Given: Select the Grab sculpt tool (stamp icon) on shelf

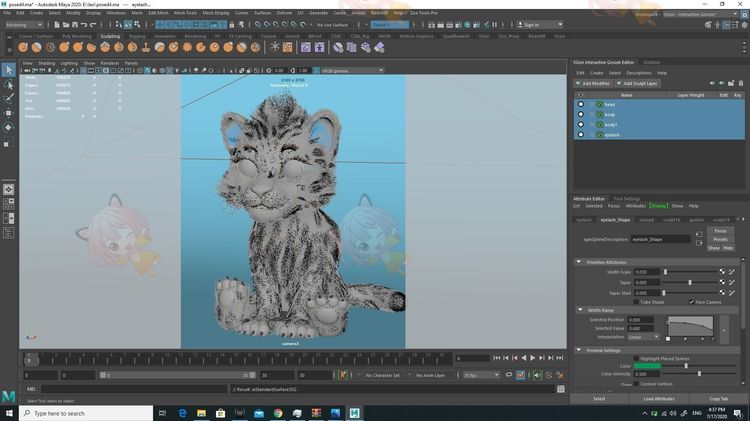Looking at the screenshot, I should (146, 47).
